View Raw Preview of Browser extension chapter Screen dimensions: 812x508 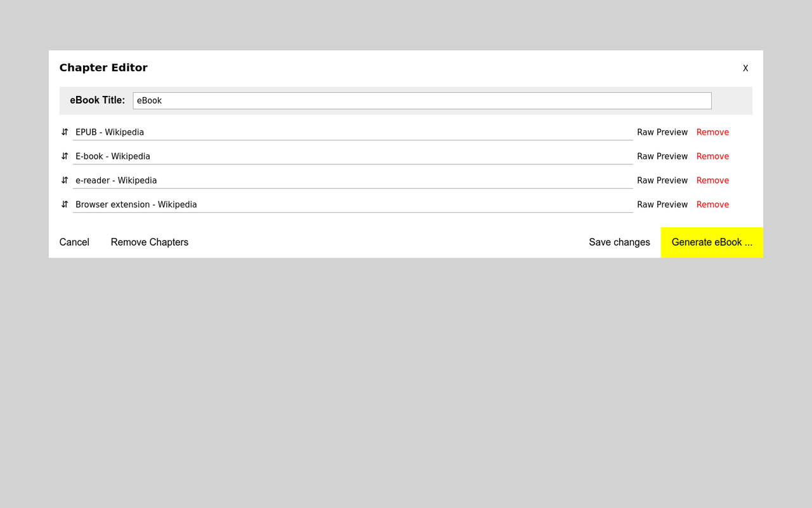pyautogui.click(x=662, y=204)
